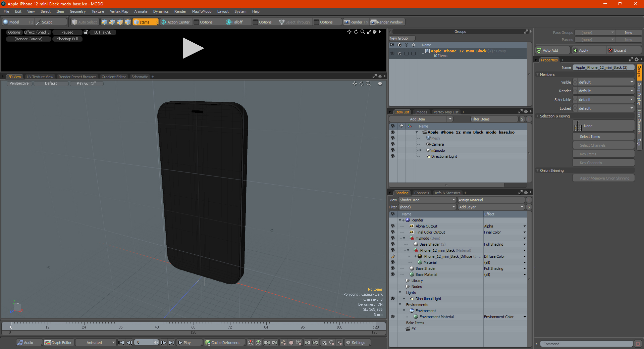Click 3D viewport zoom icon
The width and height of the screenshot is (644, 349).
pyautogui.click(x=368, y=84)
